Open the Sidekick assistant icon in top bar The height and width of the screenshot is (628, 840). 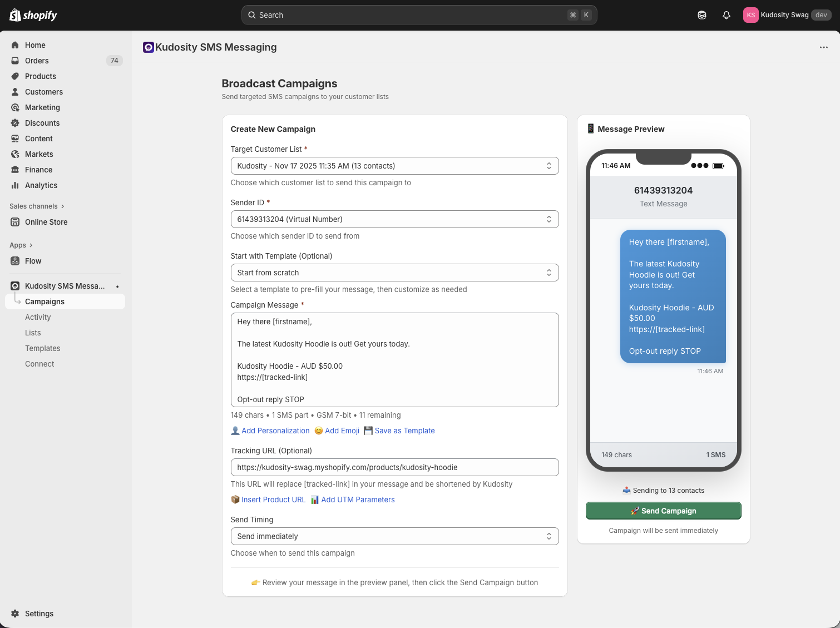pyautogui.click(x=702, y=15)
